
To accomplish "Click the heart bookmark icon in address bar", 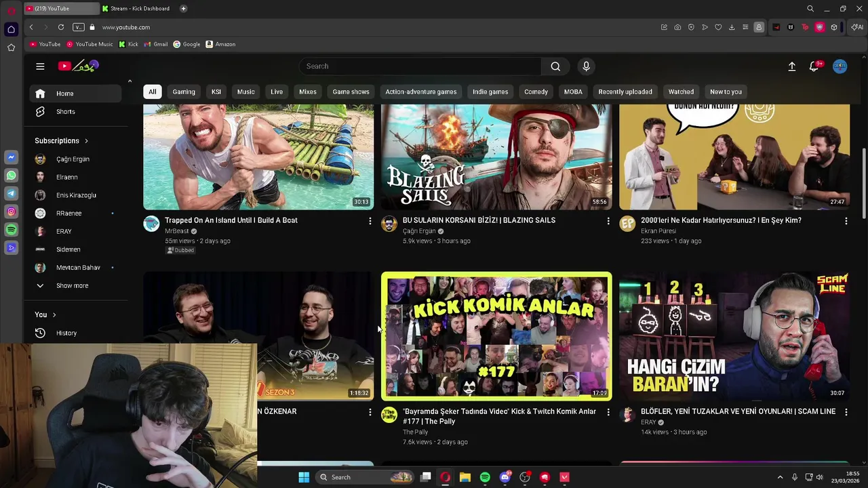I will pyautogui.click(x=718, y=27).
